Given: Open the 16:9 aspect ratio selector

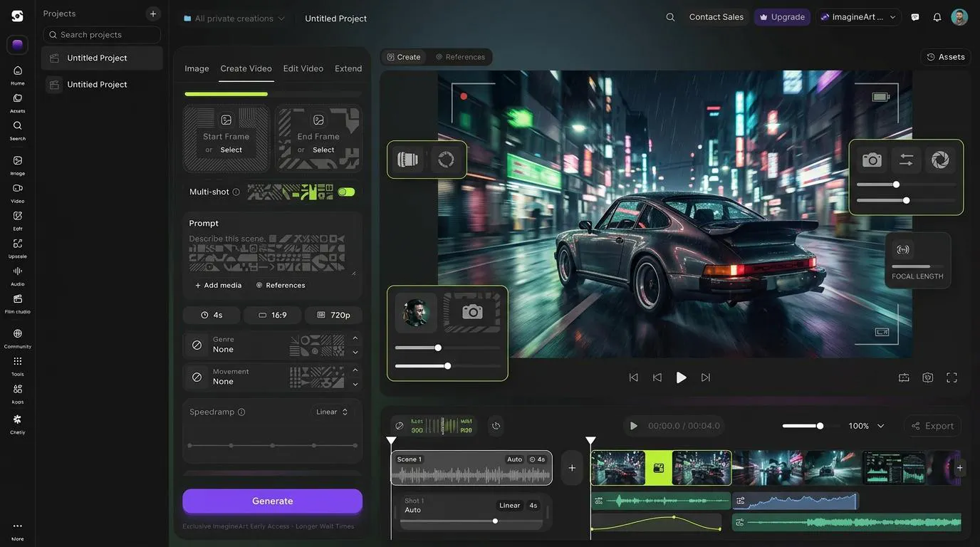Looking at the screenshot, I should pyautogui.click(x=273, y=315).
